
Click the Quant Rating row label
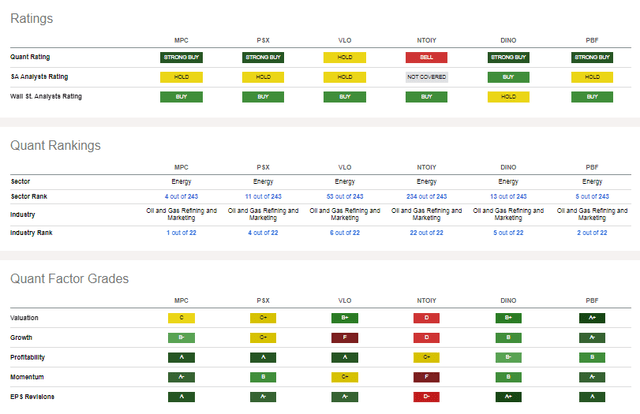[30, 57]
